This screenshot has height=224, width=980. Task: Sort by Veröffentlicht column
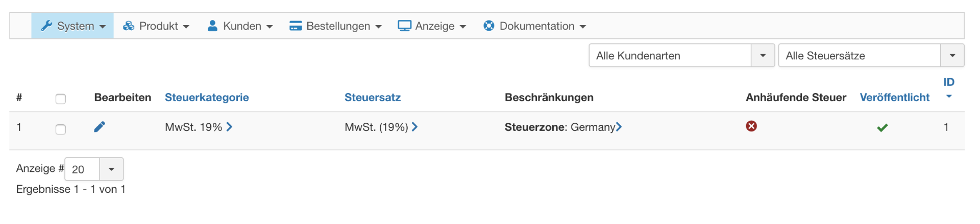coord(894,97)
